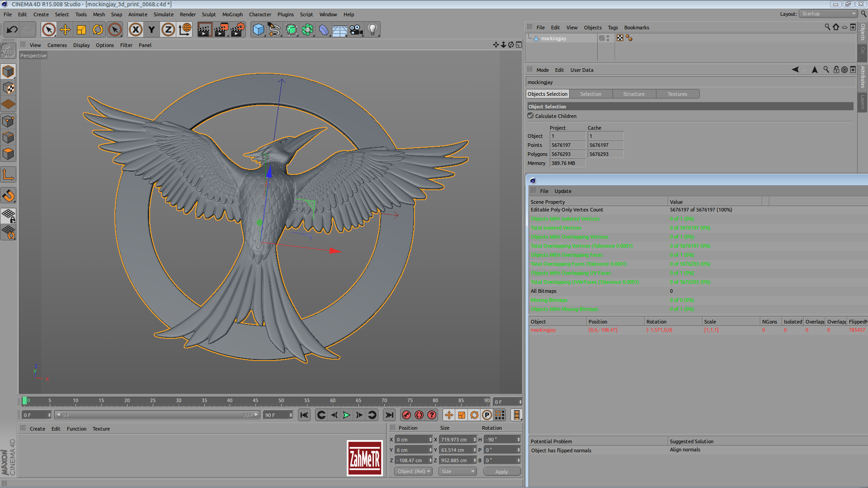Click the checkerboard texture tag icon

click(x=620, y=38)
